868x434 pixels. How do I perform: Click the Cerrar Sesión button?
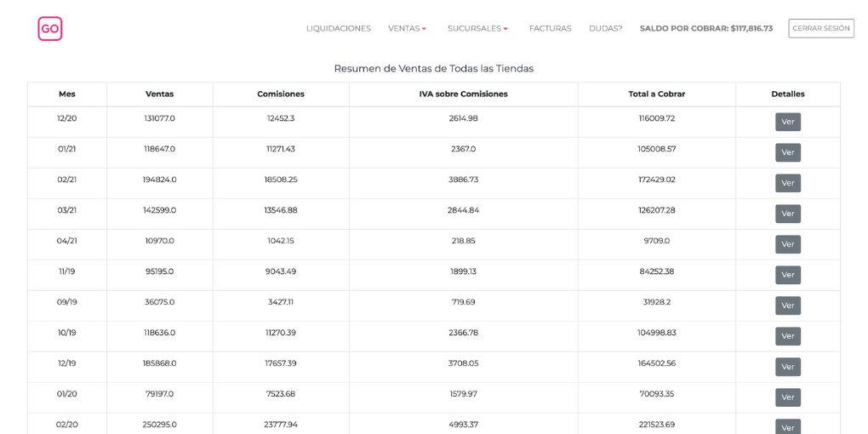pyautogui.click(x=820, y=28)
